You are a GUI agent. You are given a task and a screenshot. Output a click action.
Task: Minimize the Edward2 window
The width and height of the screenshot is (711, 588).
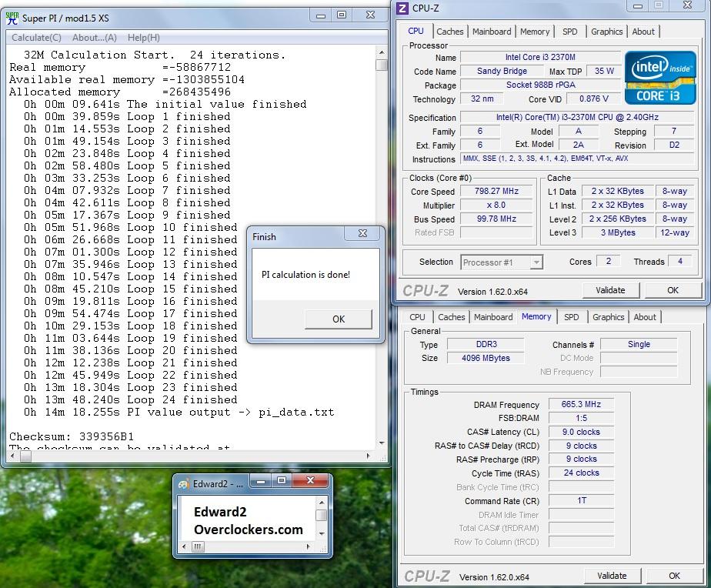[x=260, y=480]
